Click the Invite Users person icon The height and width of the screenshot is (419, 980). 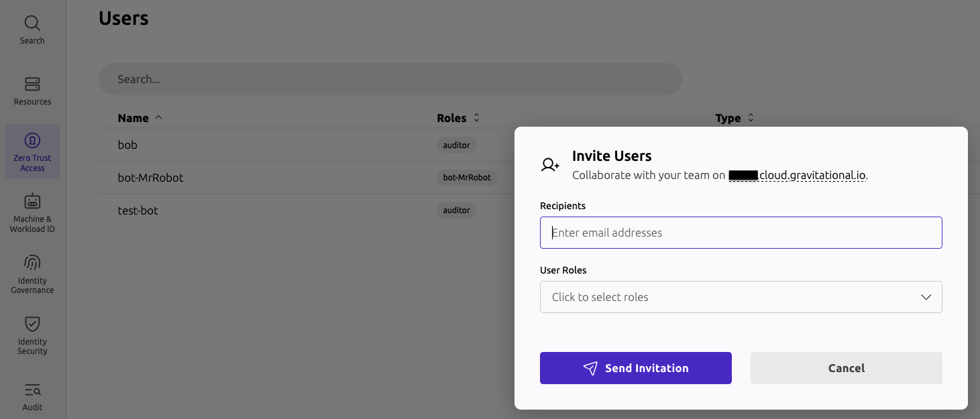coord(549,163)
